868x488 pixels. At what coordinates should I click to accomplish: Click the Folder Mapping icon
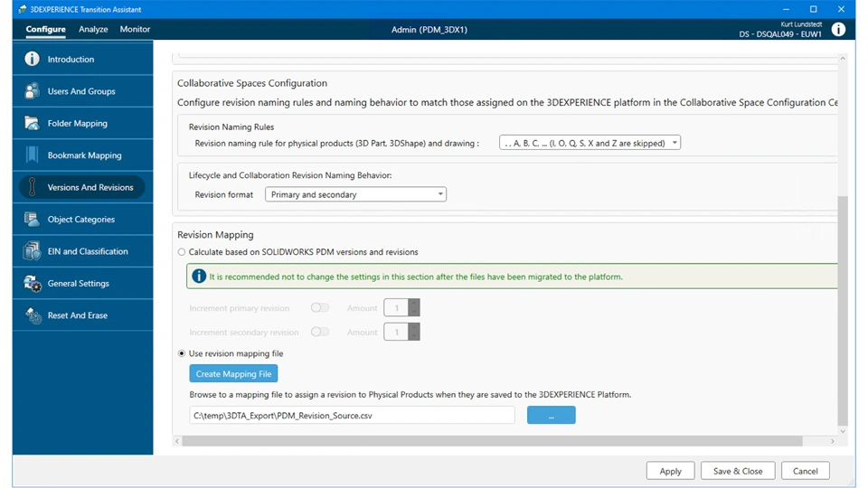33,123
